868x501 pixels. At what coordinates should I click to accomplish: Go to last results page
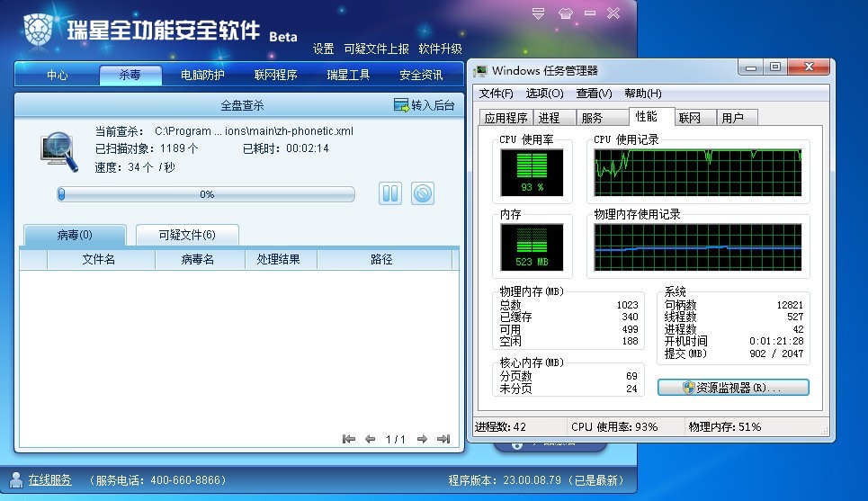pyautogui.click(x=443, y=439)
